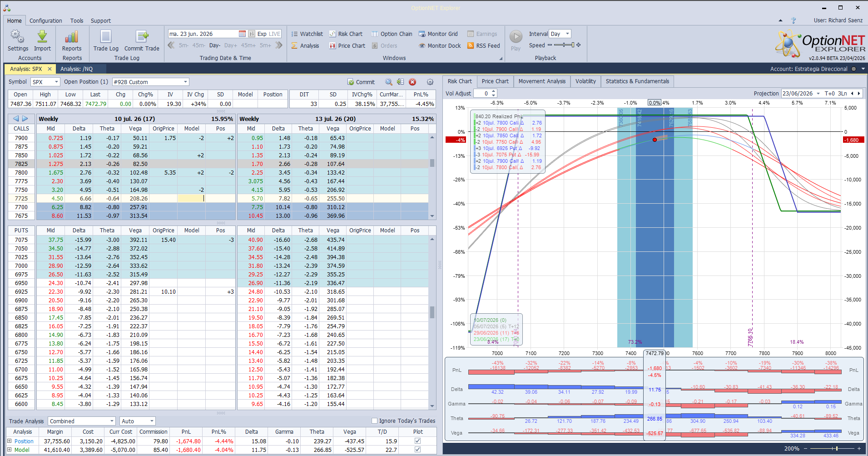Open the Tools ribbon tab

pos(77,20)
